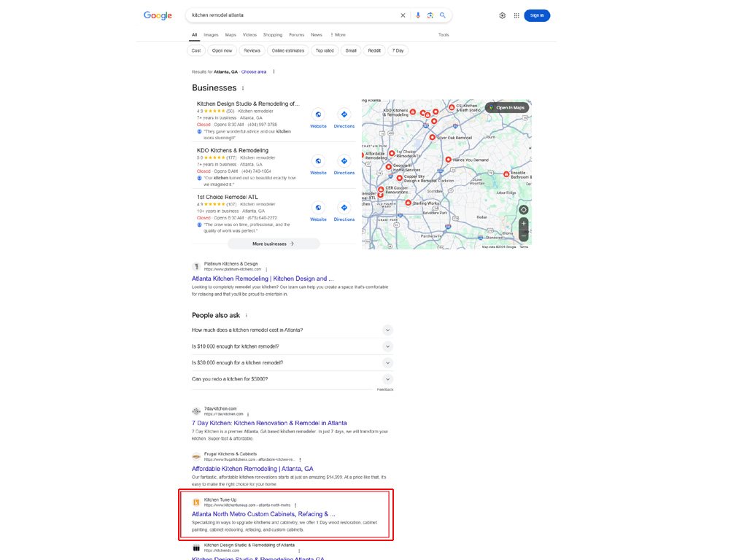This screenshot has height=560, width=747.
Task: Click the magnifier search icon
Action: (443, 15)
